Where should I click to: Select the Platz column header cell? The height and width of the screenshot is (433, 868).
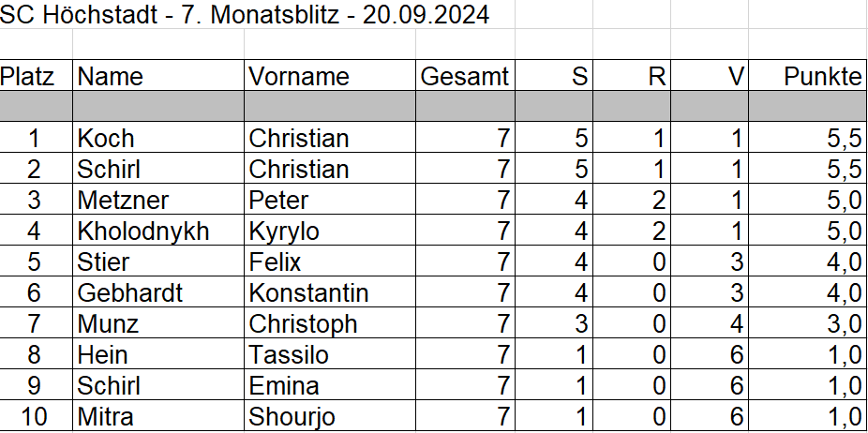(36, 77)
